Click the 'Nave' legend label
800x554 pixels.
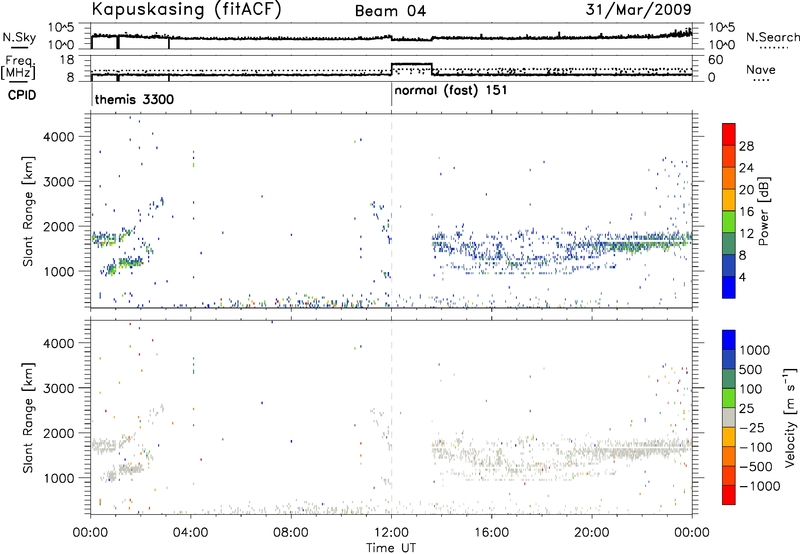(761, 69)
